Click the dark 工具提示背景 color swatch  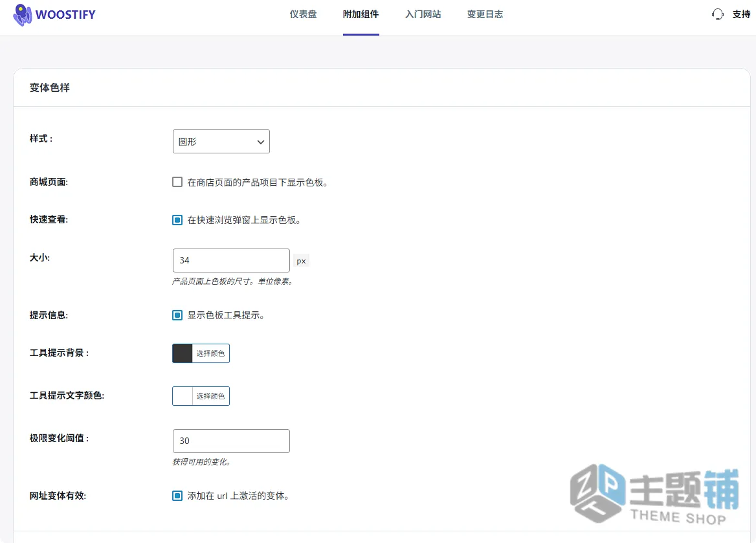(x=183, y=353)
